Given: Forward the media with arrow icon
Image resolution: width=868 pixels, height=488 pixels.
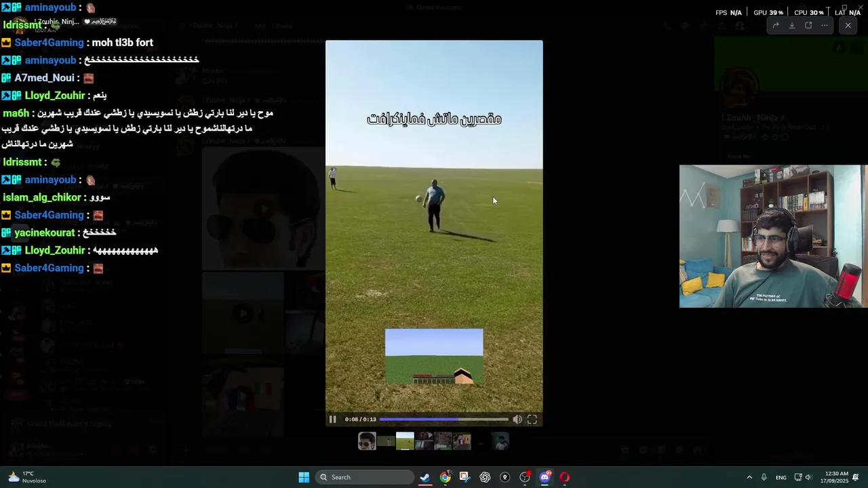Looking at the screenshot, I should (x=776, y=25).
